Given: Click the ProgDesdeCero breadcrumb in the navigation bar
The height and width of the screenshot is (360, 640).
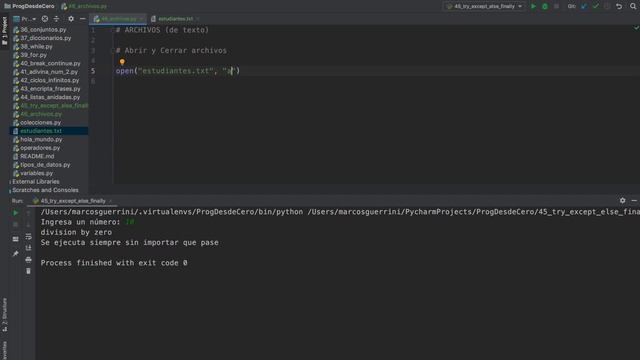Looking at the screenshot, I should click(x=29, y=6).
